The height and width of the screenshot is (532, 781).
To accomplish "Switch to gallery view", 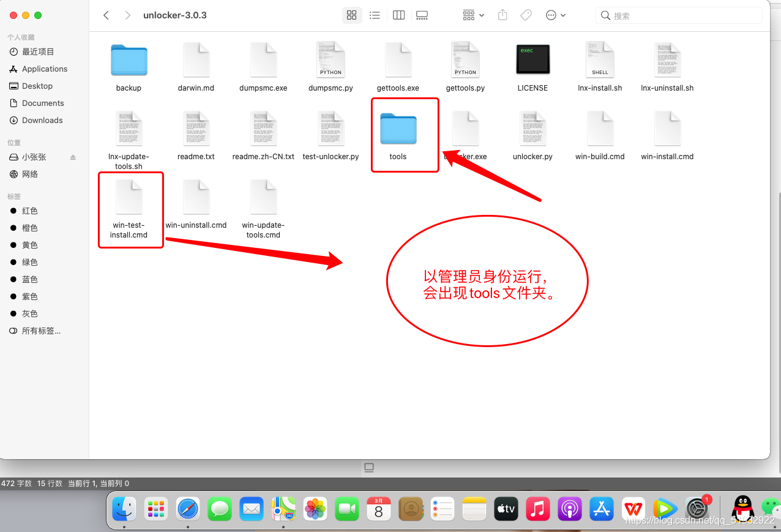I will click(422, 15).
